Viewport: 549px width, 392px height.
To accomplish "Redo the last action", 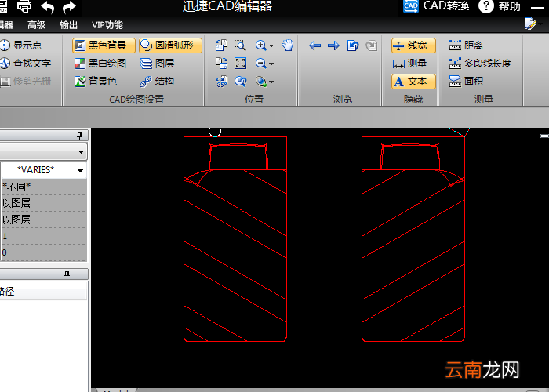I will pos(69,7).
